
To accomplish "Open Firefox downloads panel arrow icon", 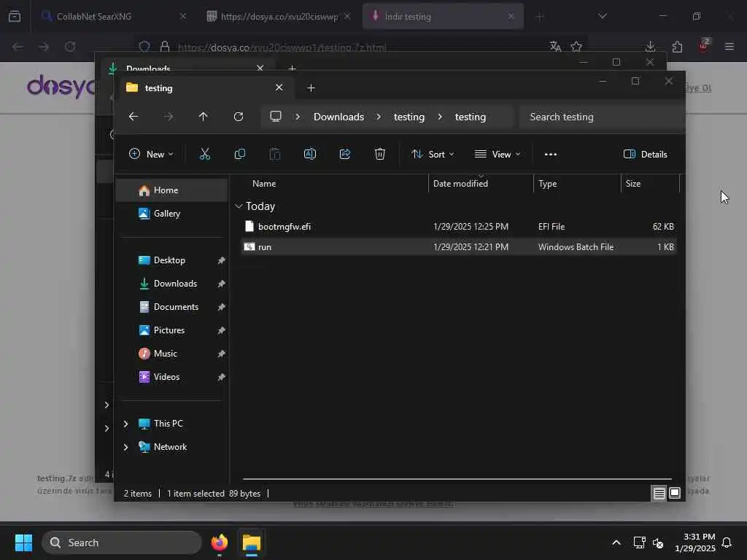I will (650, 46).
